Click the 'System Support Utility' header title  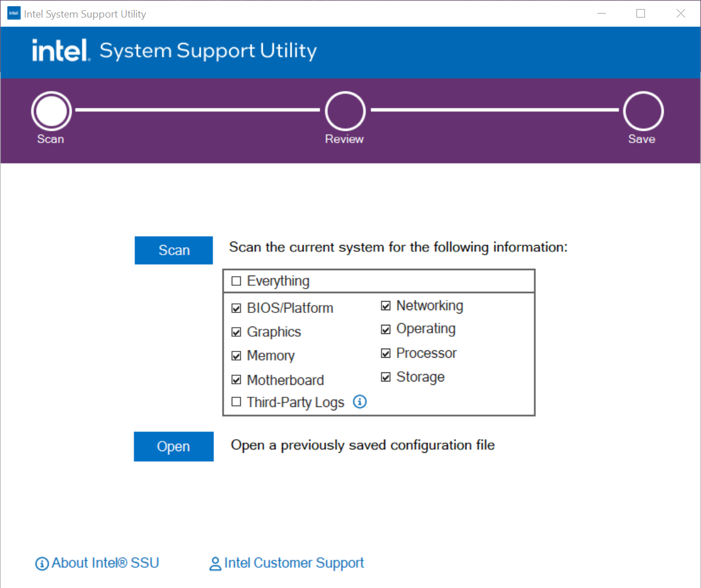click(x=208, y=51)
